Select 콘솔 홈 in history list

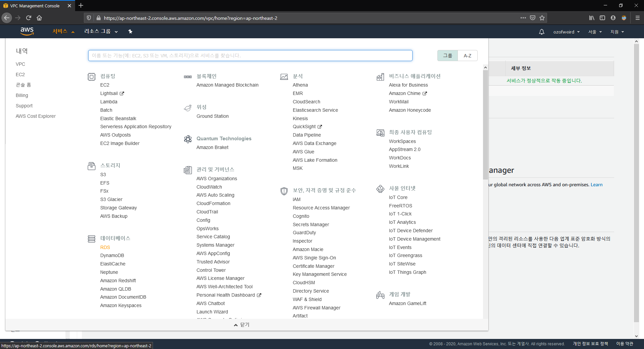click(23, 85)
